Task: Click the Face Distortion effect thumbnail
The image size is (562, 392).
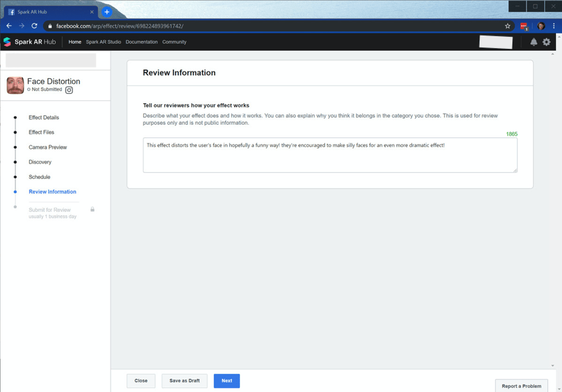Action: pyautogui.click(x=15, y=85)
